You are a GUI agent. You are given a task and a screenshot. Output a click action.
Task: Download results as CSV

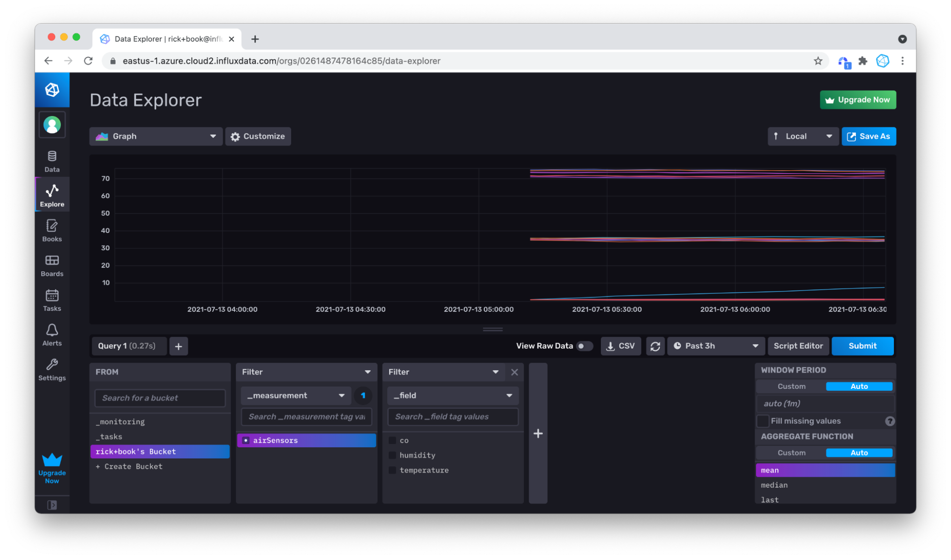coord(620,346)
